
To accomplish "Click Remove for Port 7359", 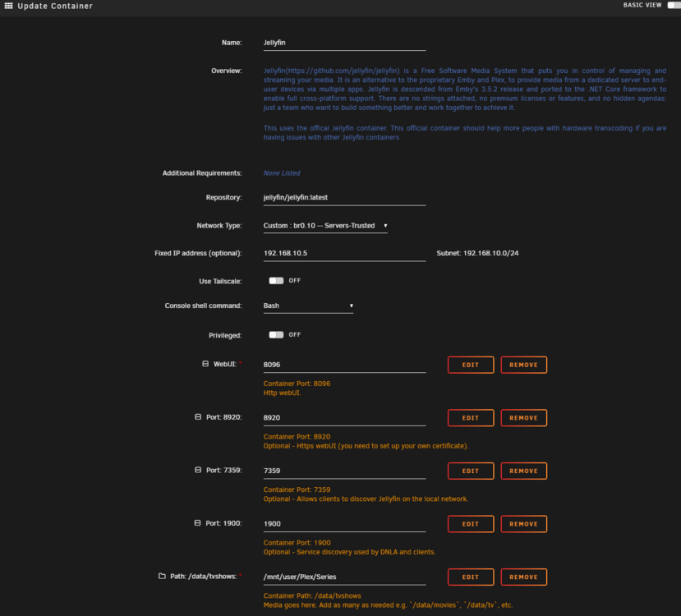I will point(524,471).
